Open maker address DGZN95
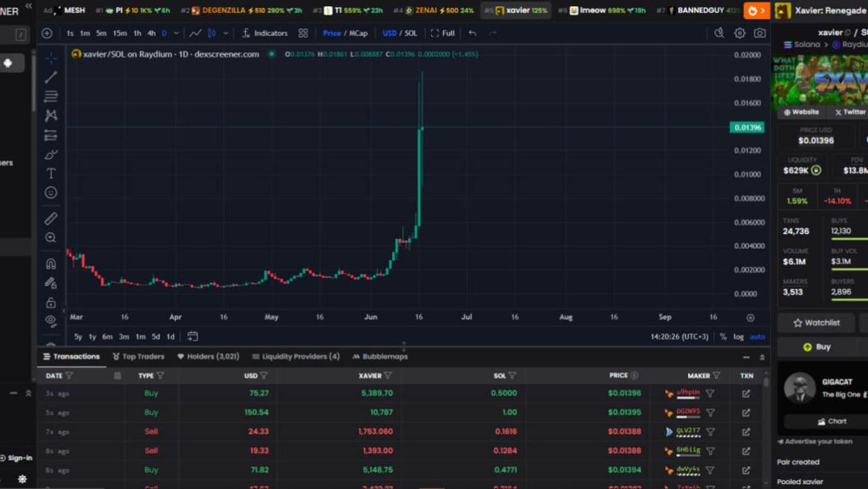Viewport: 868px width, 489px height. (688, 413)
